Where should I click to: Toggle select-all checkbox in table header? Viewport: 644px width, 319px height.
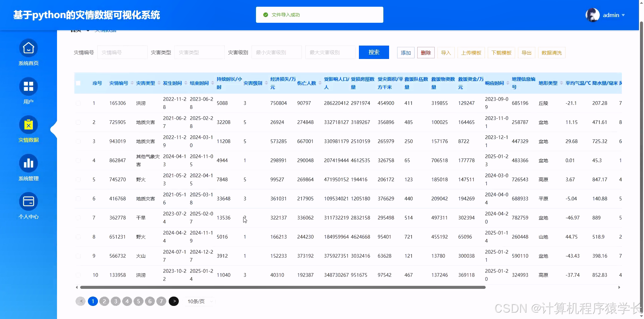click(78, 83)
